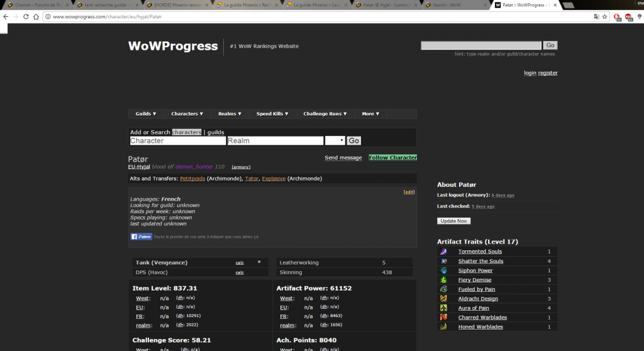
Task: Click the browser forward arrow
Action: coord(16,17)
